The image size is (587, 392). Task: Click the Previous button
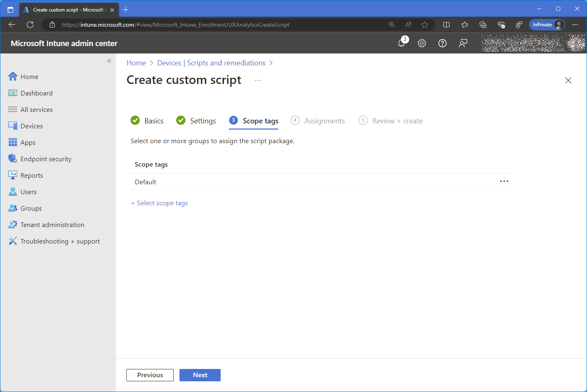tap(150, 375)
